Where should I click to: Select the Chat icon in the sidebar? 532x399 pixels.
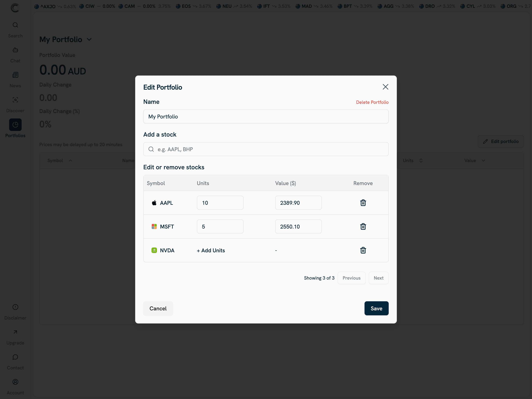pyautogui.click(x=15, y=50)
